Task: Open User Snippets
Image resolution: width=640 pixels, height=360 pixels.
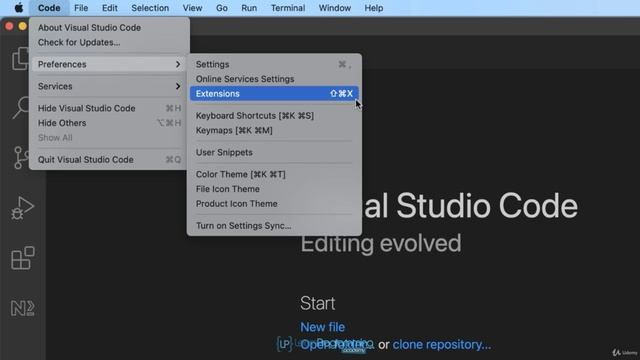Action: pyautogui.click(x=274, y=152)
